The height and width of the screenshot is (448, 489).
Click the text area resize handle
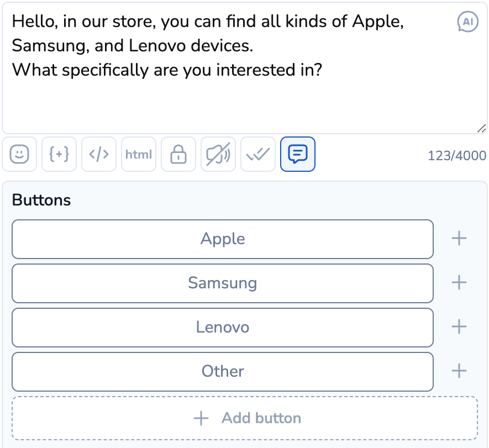[x=481, y=128]
